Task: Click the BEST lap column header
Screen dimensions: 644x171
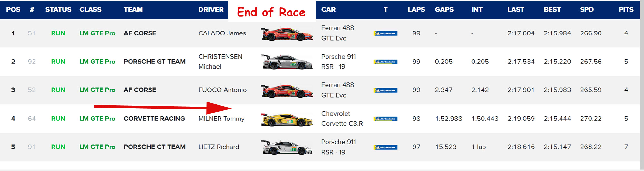Action: point(552,10)
